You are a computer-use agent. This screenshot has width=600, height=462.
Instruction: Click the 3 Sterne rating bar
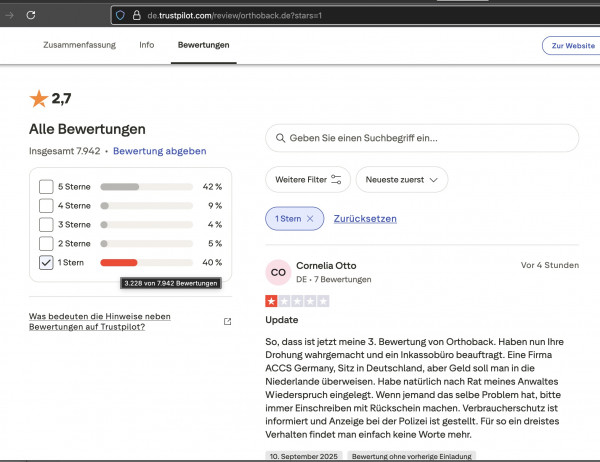click(x=147, y=224)
